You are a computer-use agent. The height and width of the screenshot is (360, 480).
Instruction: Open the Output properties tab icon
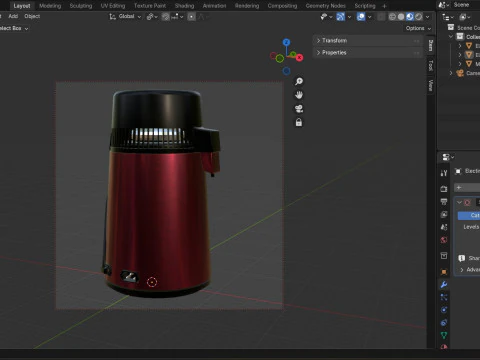click(444, 201)
